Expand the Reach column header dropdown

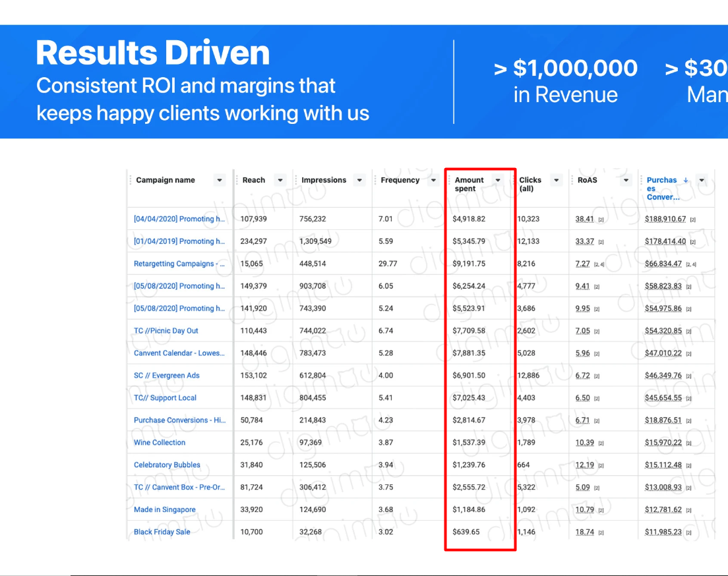pos(280,181)
